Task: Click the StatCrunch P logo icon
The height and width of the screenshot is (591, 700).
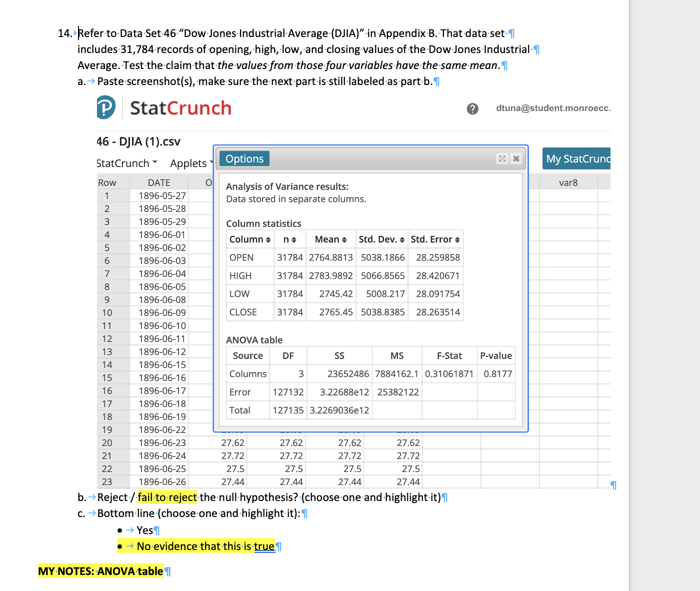Action: [105, 107]
